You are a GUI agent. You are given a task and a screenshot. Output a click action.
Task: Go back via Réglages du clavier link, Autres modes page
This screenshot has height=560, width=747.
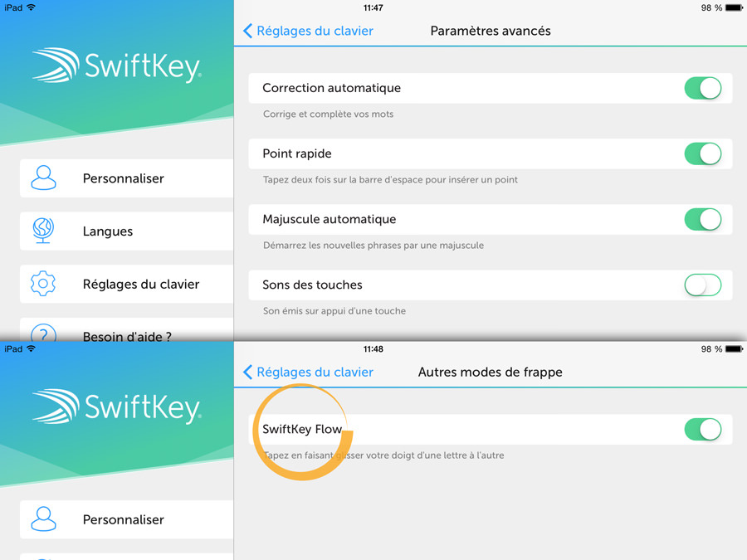(x=308, y=372)
